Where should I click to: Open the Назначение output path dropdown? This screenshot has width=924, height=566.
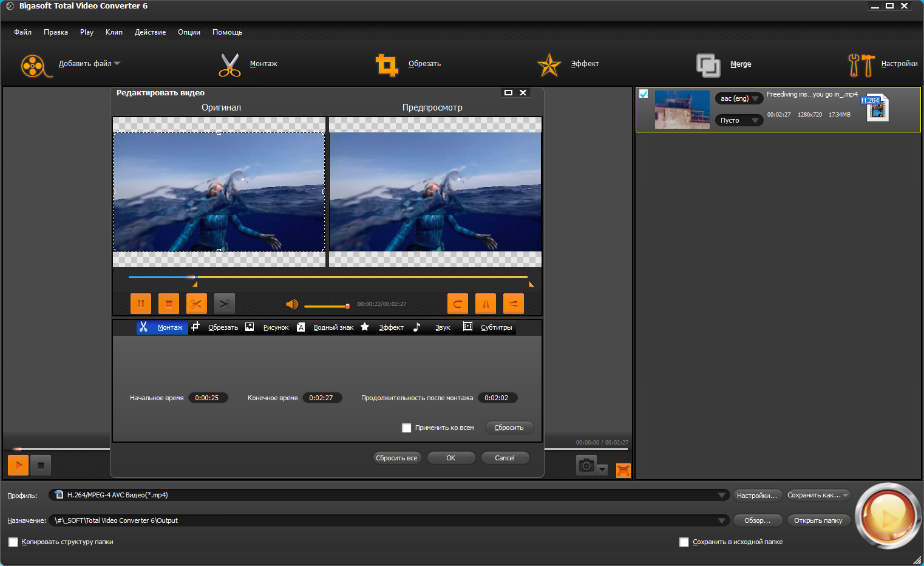pos(389,520)
